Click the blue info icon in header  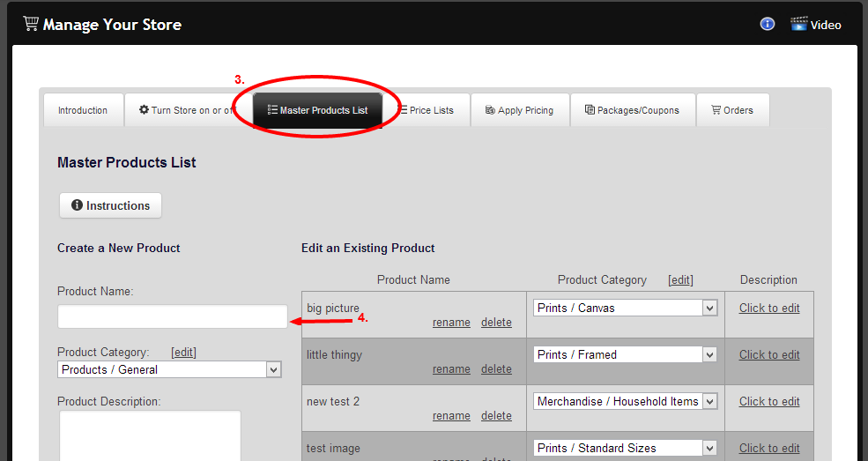[x=767, y=24]
